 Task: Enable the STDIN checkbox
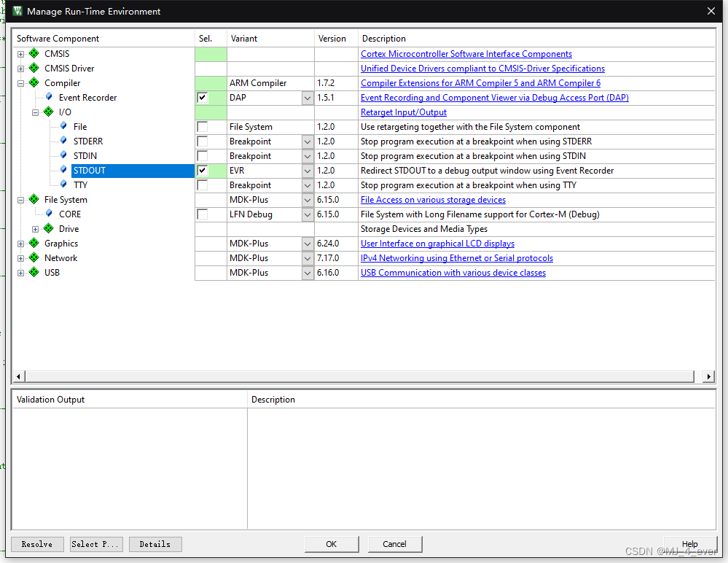click(x=203, y=156)
